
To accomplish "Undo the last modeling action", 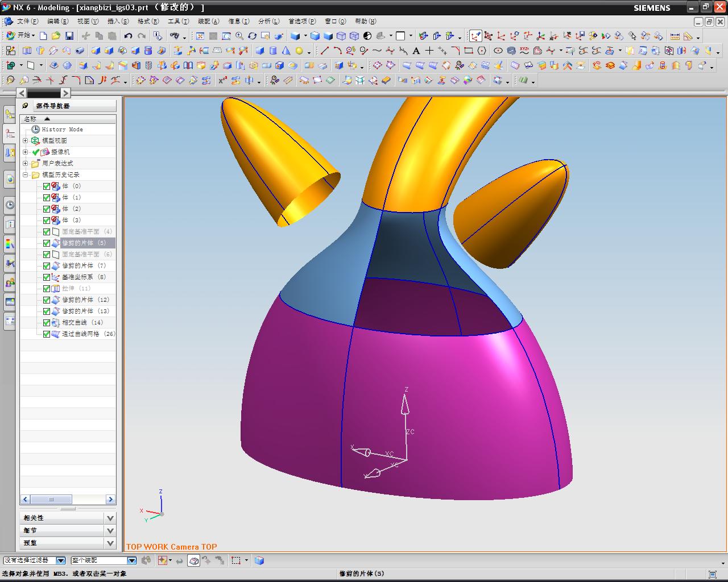I will click(x=129, y=36).
